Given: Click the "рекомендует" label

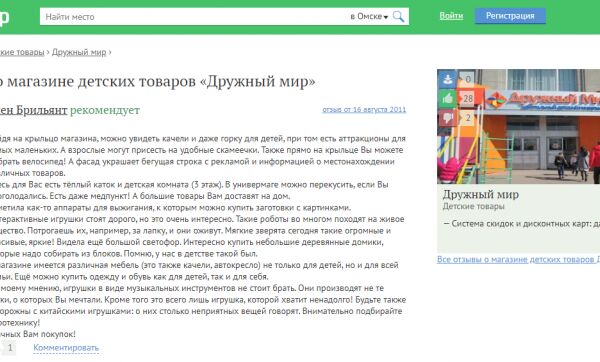Looking at the screenshot, I should tap(105, 110).
